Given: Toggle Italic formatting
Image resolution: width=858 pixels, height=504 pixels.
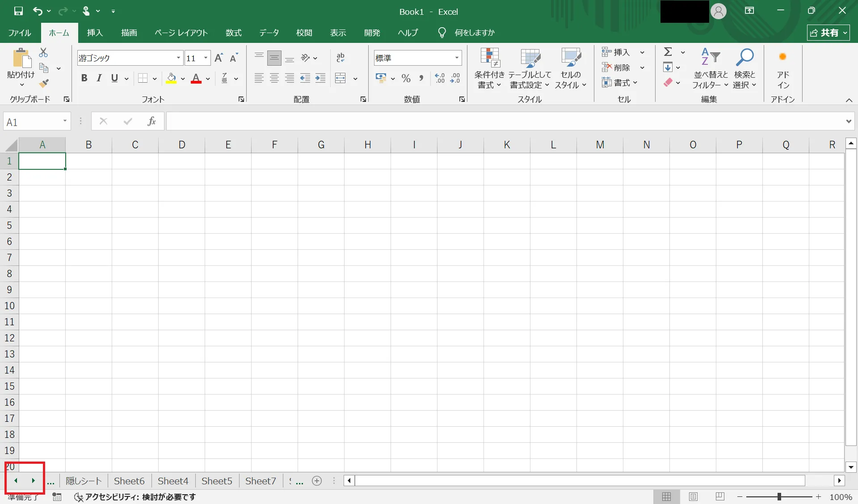Looking at the screenshot, I should pyautogui.click(x=99, y=79).
